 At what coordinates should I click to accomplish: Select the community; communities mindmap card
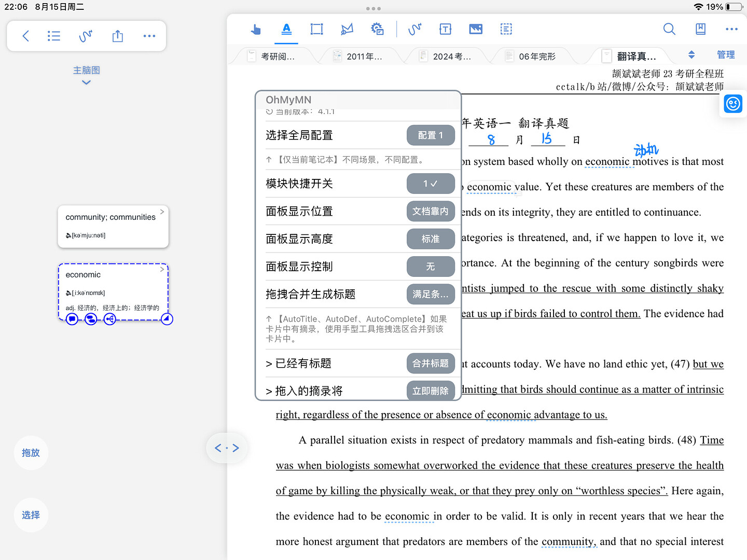[x=113, y=226]
